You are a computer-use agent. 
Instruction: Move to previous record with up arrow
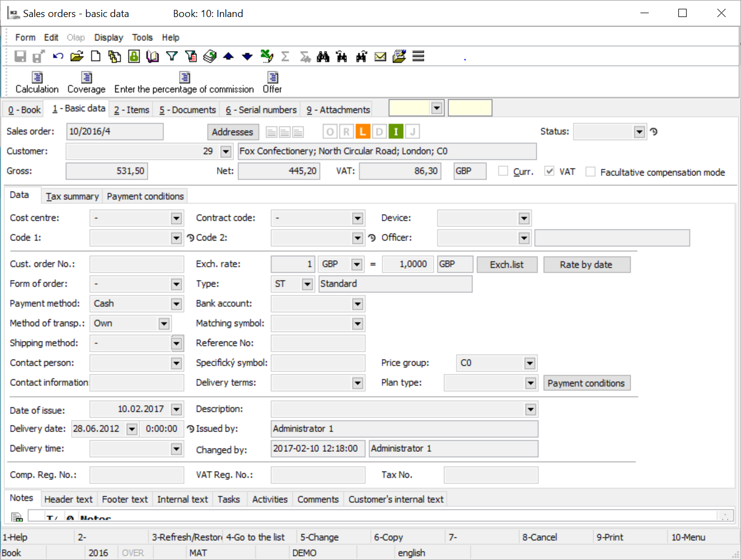(x=229, y=56)
